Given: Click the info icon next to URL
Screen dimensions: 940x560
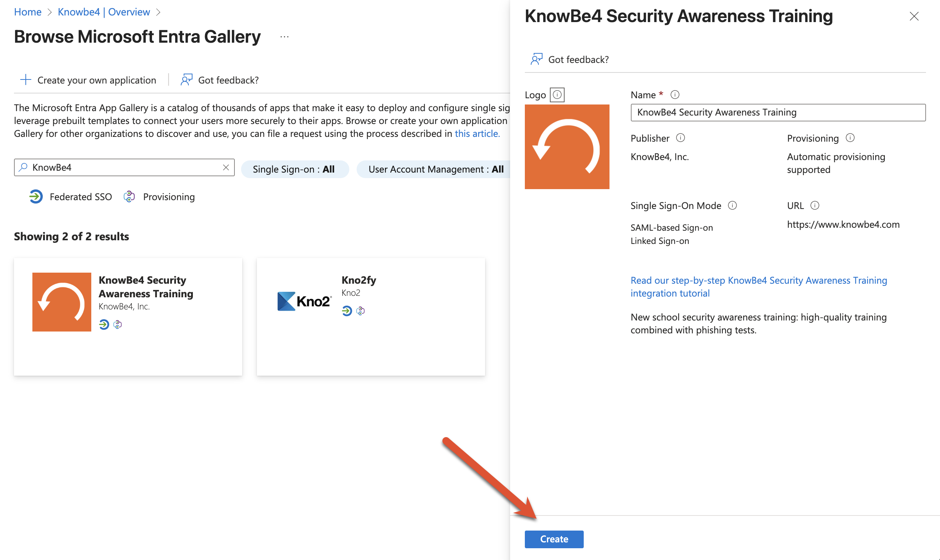Looking at the screenshot, I should coord(816,205).
